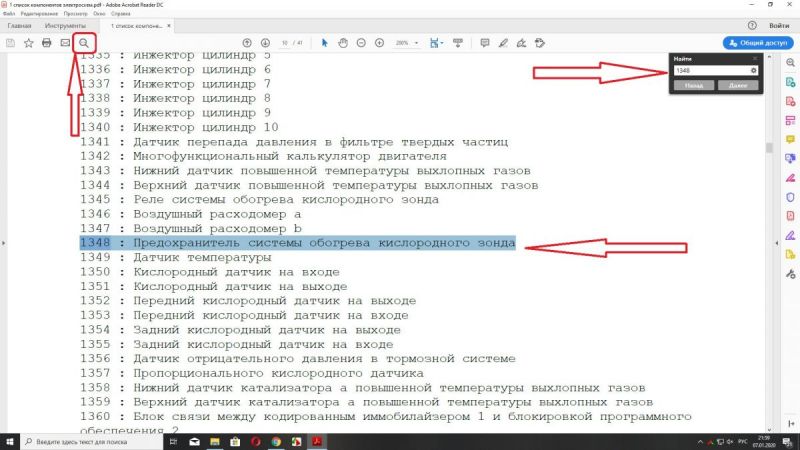This screenshot has width=800, height=450.
Task: Click the zoom out minus icon
Action: point(360,43)
